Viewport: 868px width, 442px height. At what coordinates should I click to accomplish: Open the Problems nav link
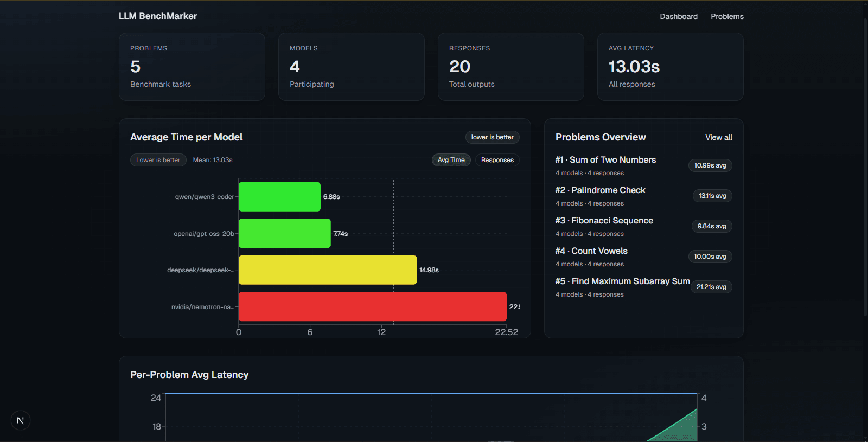tap(727, 16)
